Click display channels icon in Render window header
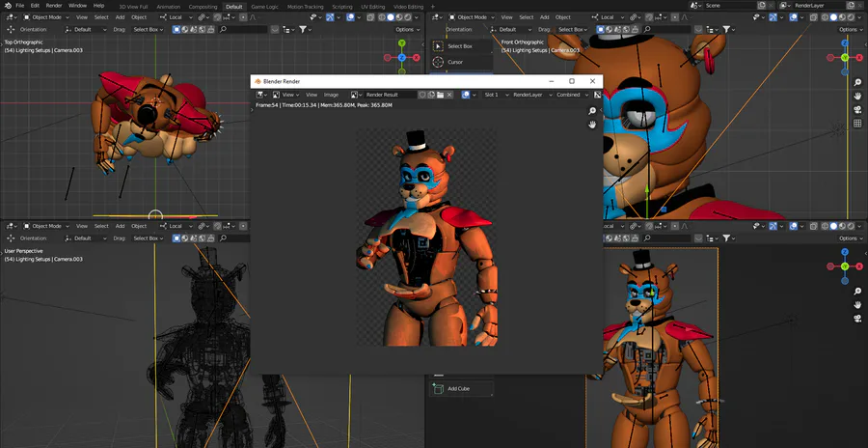 597,95
